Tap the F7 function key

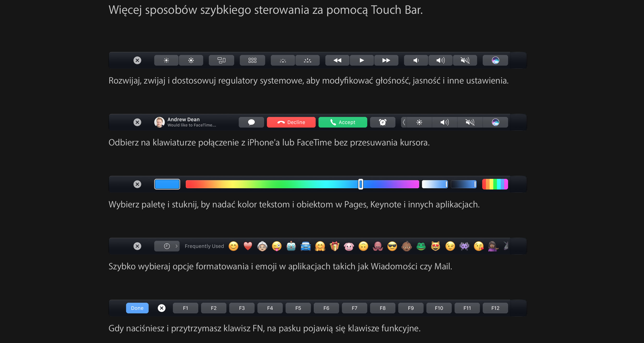(354, 308)
